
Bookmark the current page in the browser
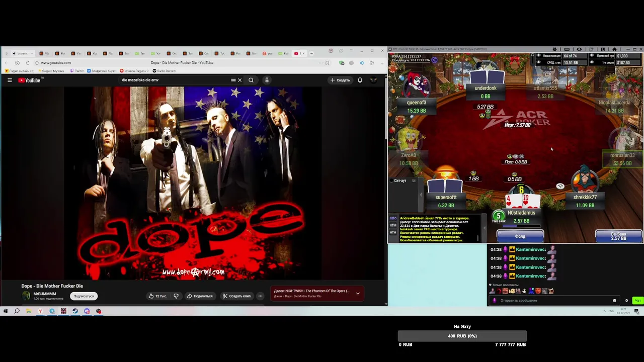click(327, 63)
